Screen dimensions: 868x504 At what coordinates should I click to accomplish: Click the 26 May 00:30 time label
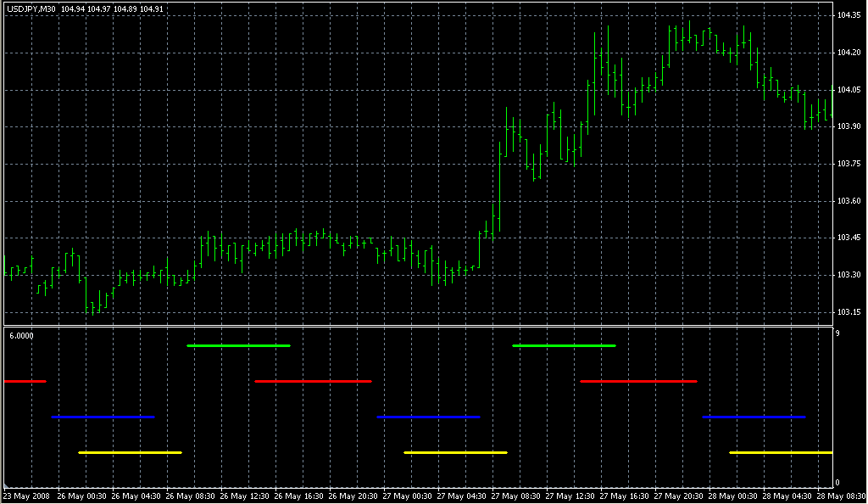click(81, 496)
